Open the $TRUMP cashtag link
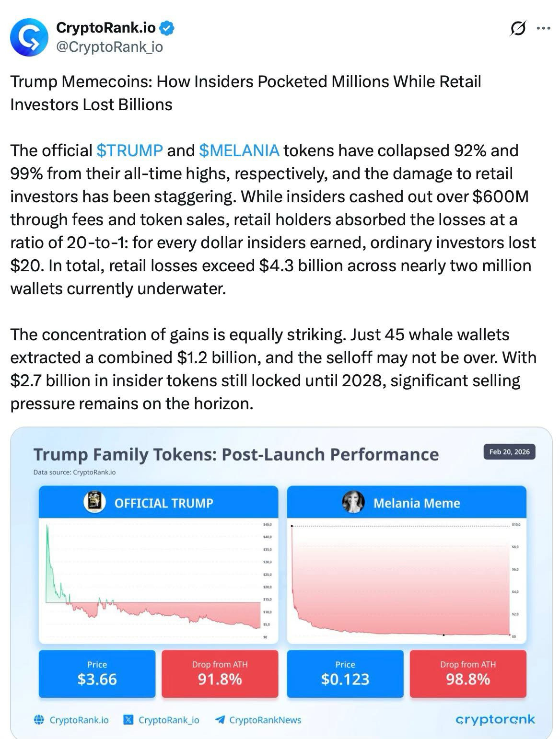Image resolution: width=560 pixels, height=739 pixels. [x=129, y=150]
